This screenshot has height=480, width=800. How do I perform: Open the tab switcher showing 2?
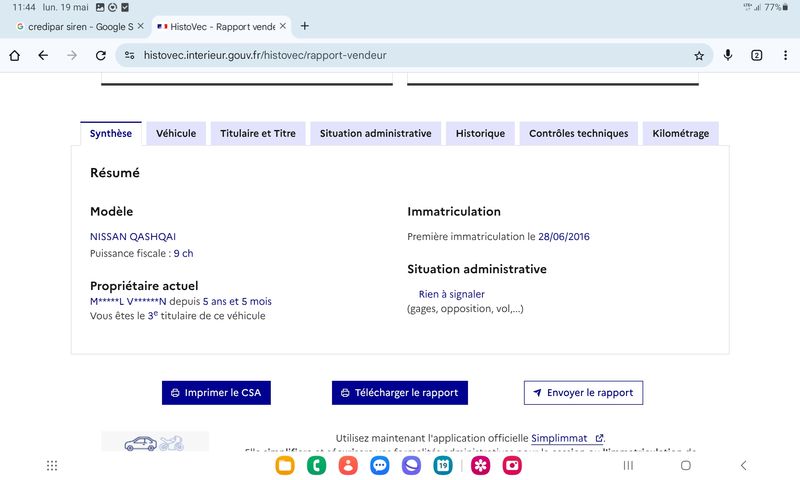pos(757,55)
